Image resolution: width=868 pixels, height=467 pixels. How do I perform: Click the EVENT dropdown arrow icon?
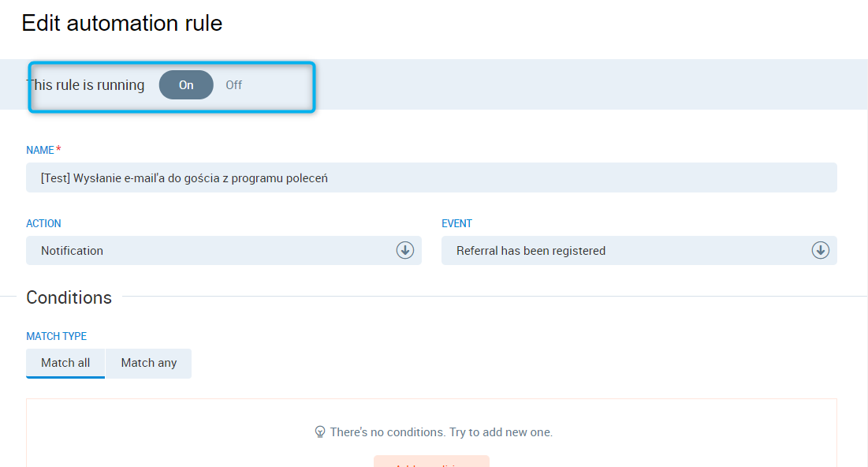(821, 251)
